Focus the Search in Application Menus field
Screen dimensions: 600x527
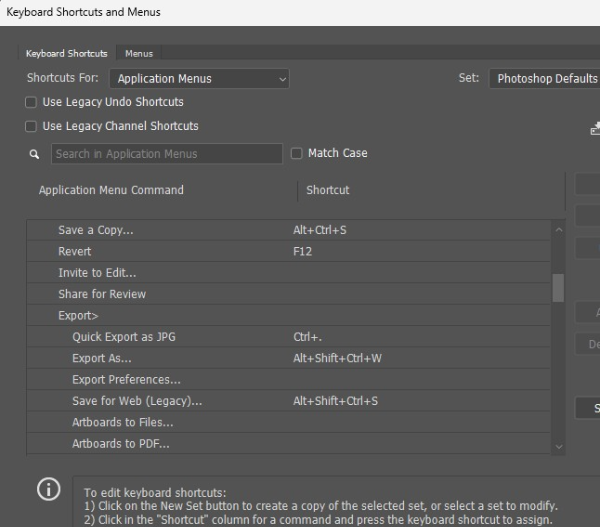coord(167,154)
